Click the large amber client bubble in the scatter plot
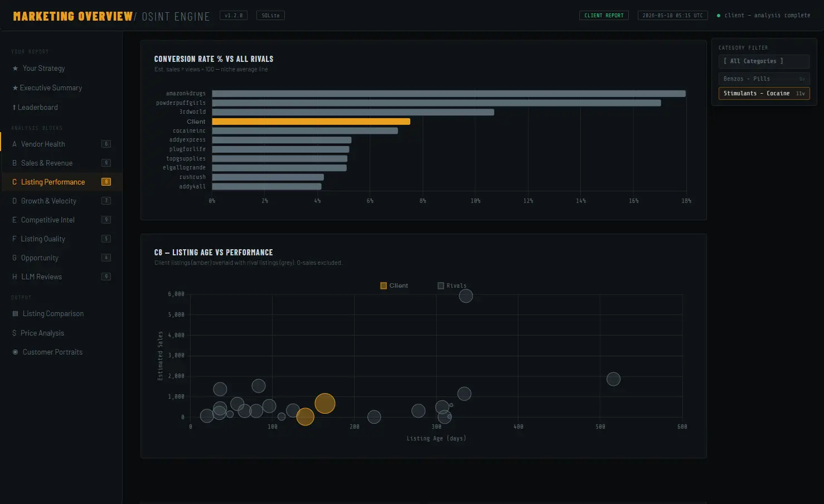This screenshot has height=504, width=824. [325, 403]
